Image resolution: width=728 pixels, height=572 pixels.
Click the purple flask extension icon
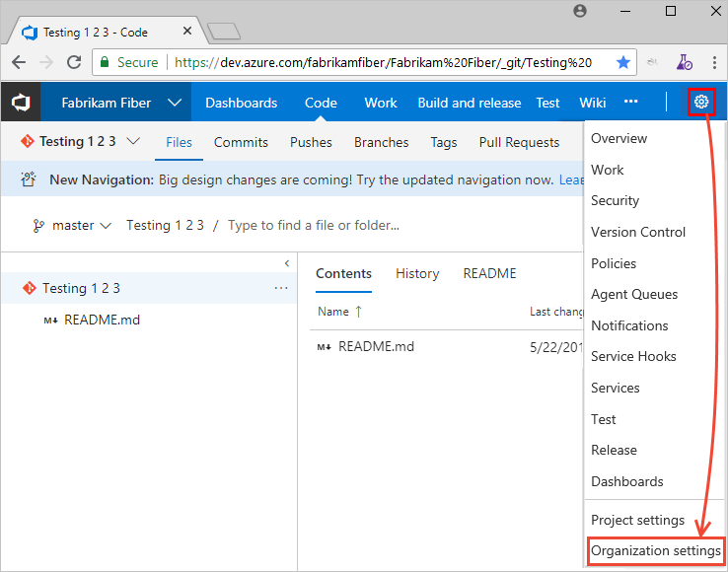pos(685,62)
